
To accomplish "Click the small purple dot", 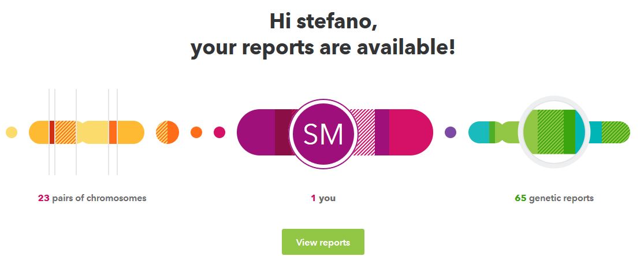I will [x=451, y=132].
